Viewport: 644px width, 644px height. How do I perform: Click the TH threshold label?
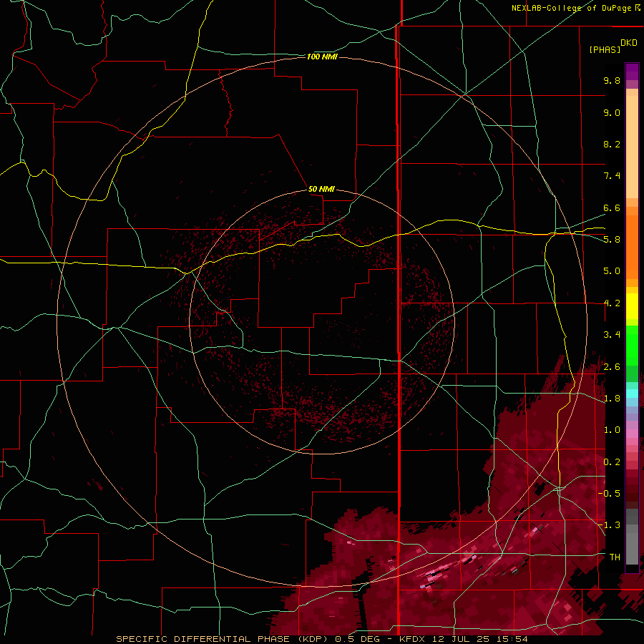coord(615,557)
